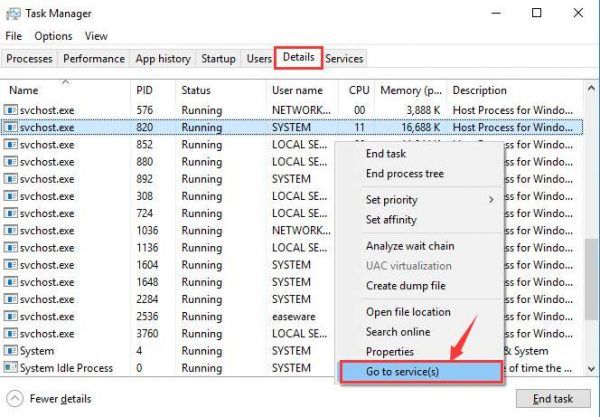Click the process icon of the System row
This screenshot has height=417, width=600.
click(x=11, y=351)
